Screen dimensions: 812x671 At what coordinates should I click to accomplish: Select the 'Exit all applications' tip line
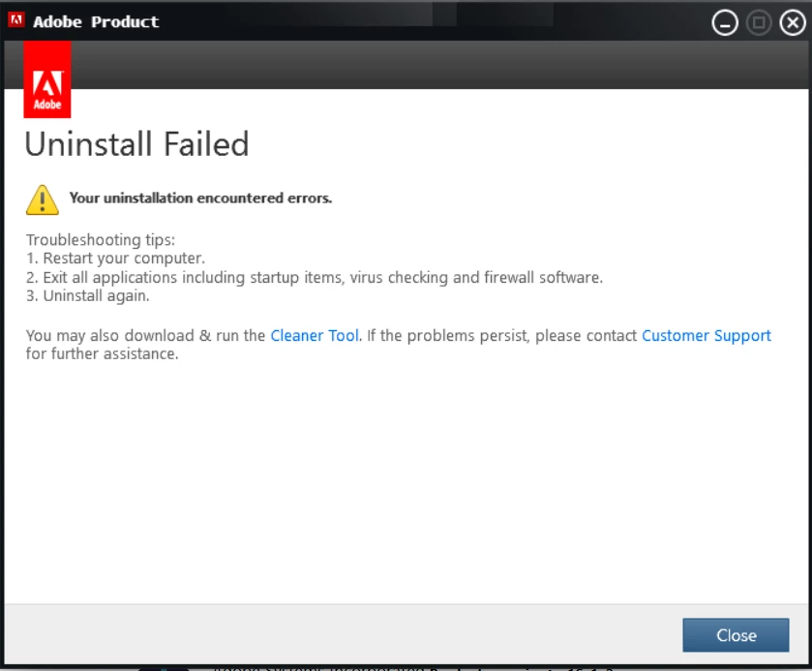coord(315,278)
